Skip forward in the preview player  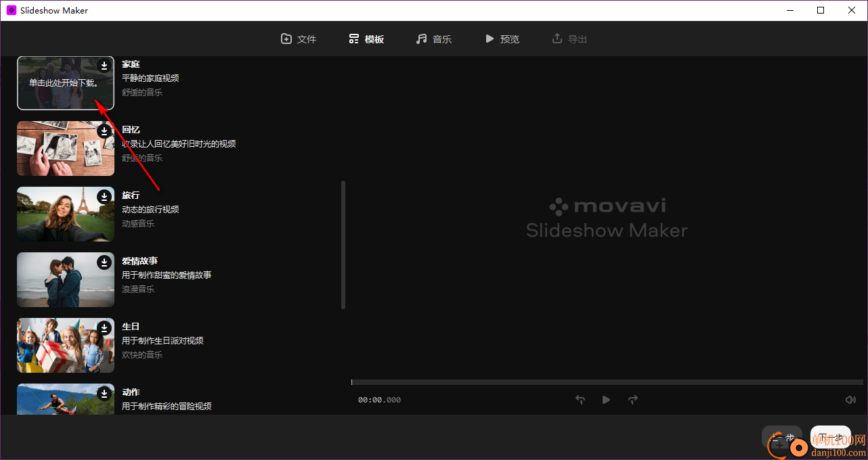[x=633, y=400]
